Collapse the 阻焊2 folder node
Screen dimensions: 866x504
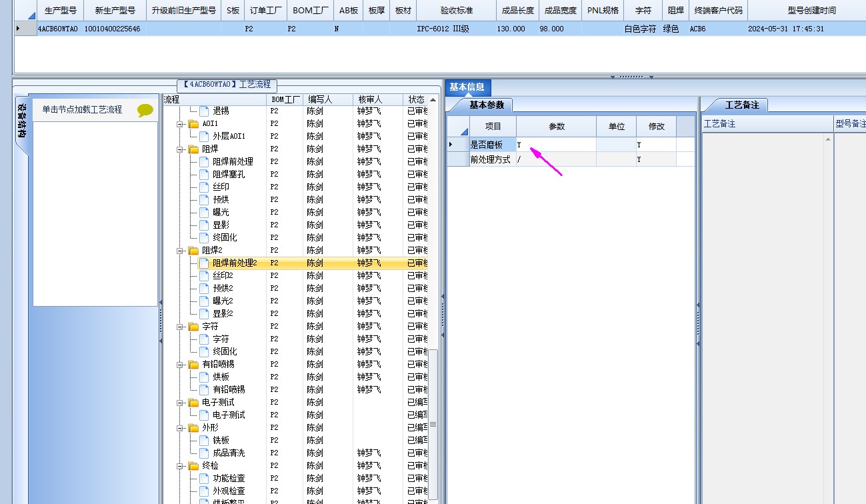coord(180,251)
